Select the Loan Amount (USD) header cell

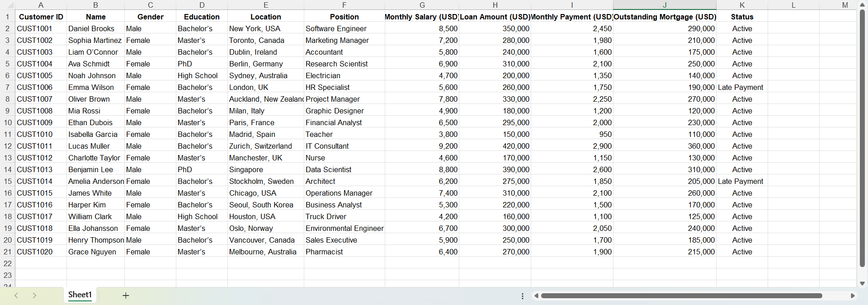pyautogui.click(x=495, y=17)
